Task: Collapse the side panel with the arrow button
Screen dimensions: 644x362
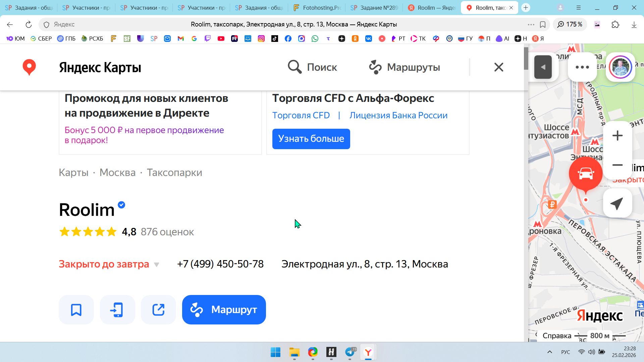Action: 543,67
